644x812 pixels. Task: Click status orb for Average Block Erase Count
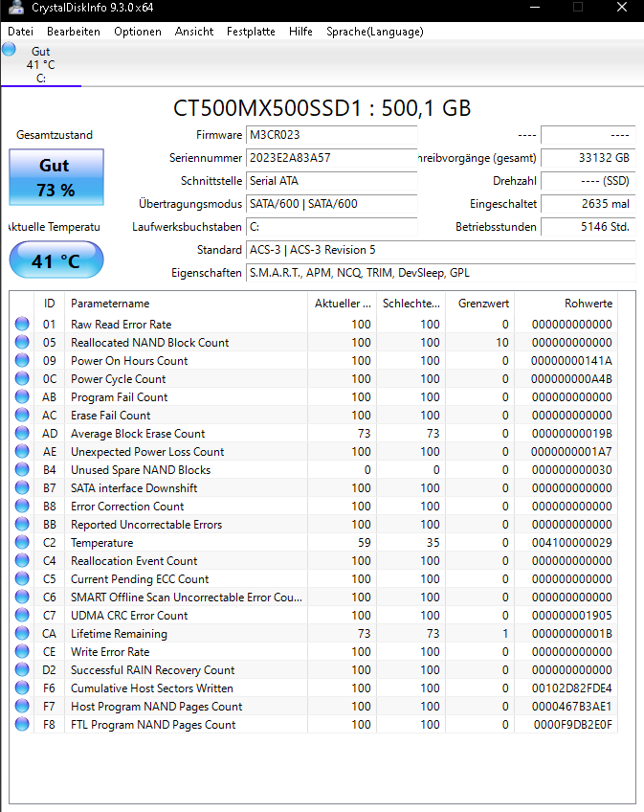[x=22, y=433]
